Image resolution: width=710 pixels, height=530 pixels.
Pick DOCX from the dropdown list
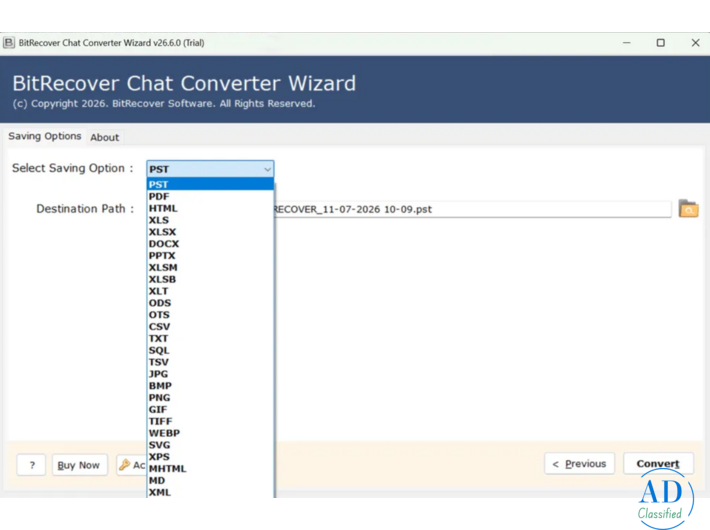(x=210, y=244)
